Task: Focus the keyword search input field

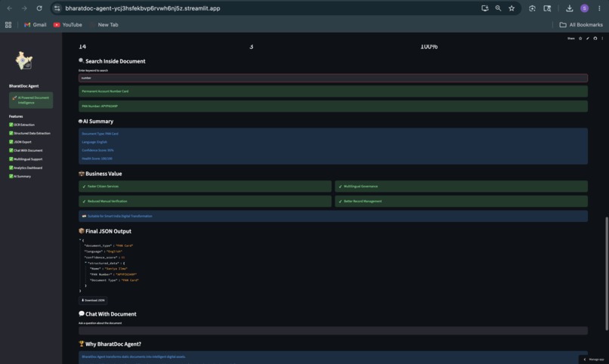Action: [333, 78]
